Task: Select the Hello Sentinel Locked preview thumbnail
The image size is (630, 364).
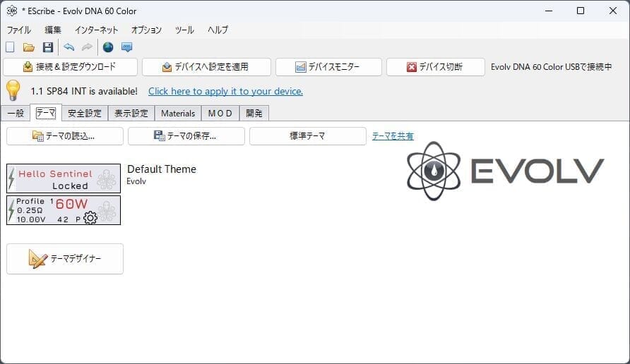Action: [x=64, y=178]
